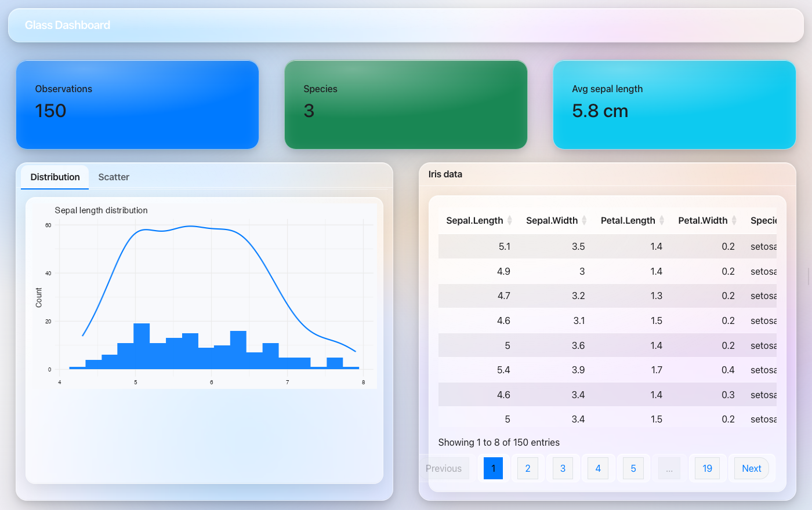Sort by Sepal.Width column arrows

(585, 220)
